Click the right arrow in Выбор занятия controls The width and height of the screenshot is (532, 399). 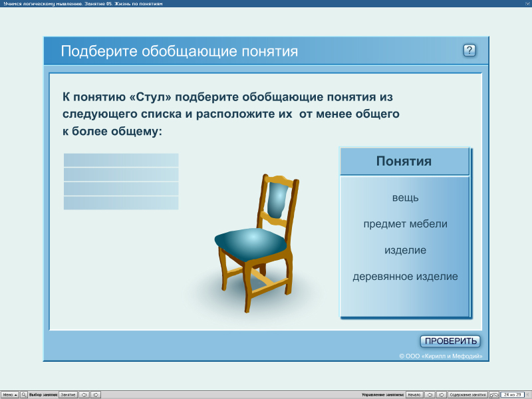point(96,394)
